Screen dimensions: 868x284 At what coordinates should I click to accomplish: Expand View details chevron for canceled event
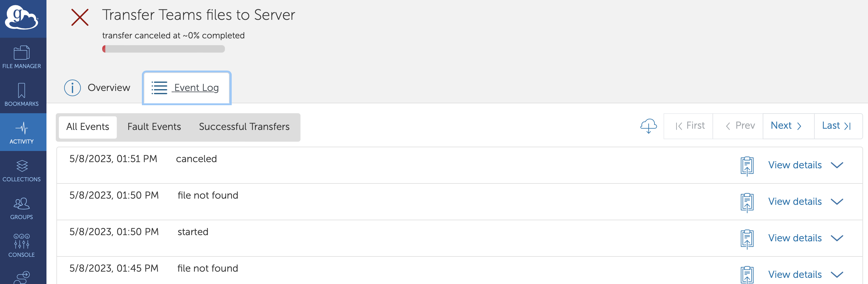tap(837, 165)
